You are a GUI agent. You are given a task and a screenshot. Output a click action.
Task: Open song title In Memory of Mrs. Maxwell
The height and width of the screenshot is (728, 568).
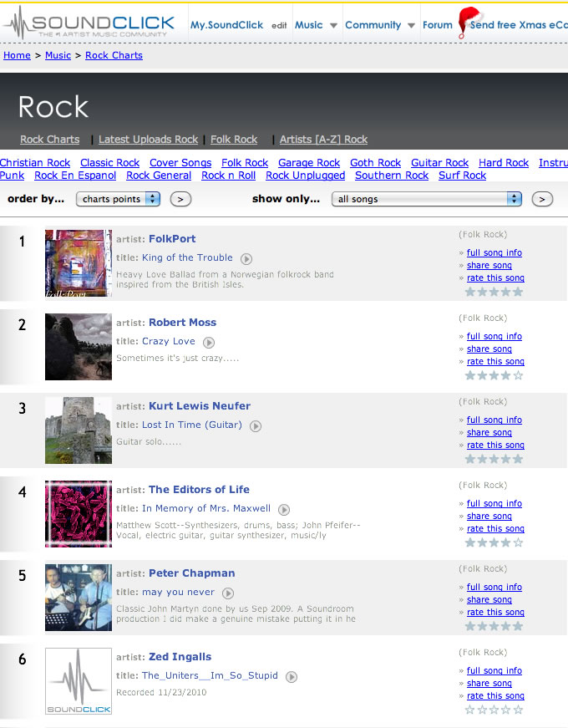click(x=206, y=508)
